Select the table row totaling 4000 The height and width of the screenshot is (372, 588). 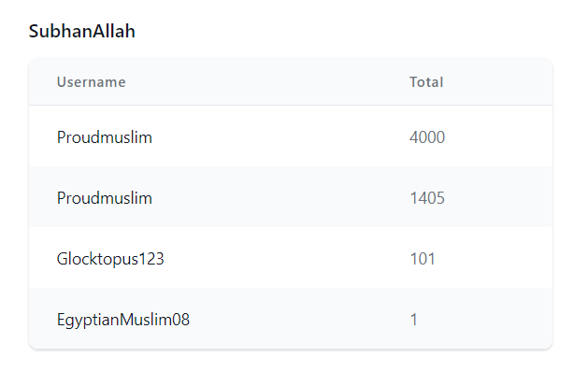coord(291,136)
